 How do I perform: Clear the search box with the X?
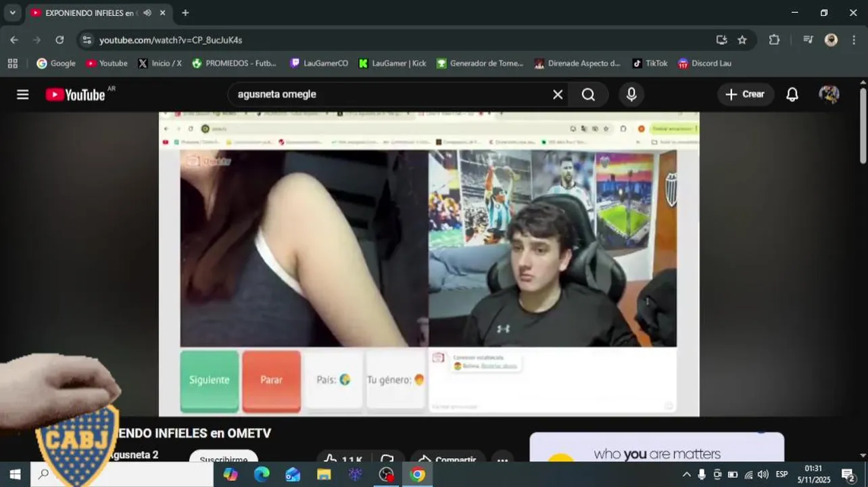tap(558, 95)
